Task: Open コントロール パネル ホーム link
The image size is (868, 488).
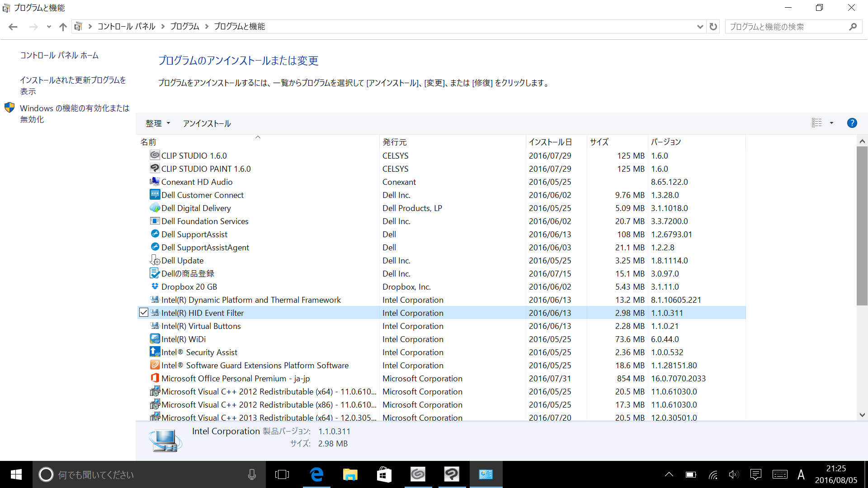Action: point(59,55)
